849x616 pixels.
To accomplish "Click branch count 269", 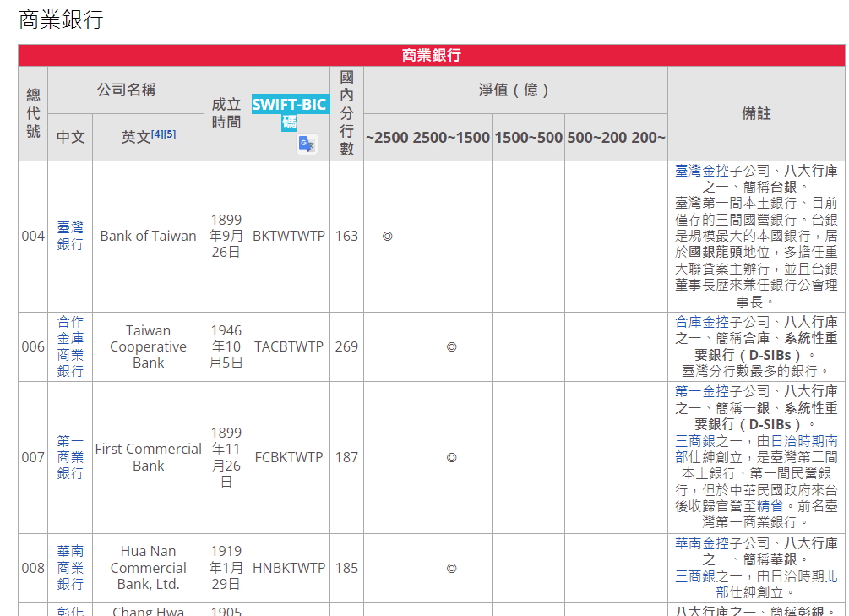I will (346, 346).
